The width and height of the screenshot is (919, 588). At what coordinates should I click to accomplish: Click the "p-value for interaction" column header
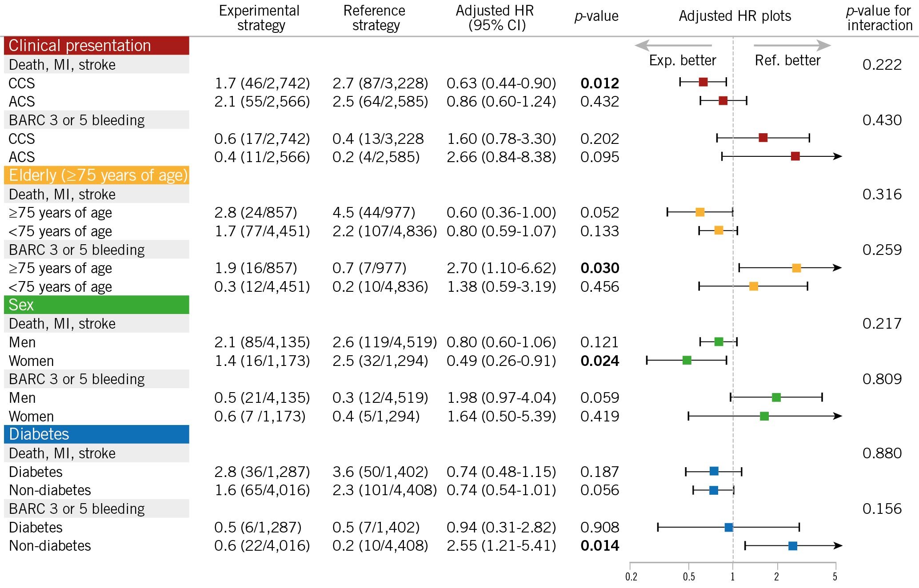pyautogui.click(x=879, y=18)
